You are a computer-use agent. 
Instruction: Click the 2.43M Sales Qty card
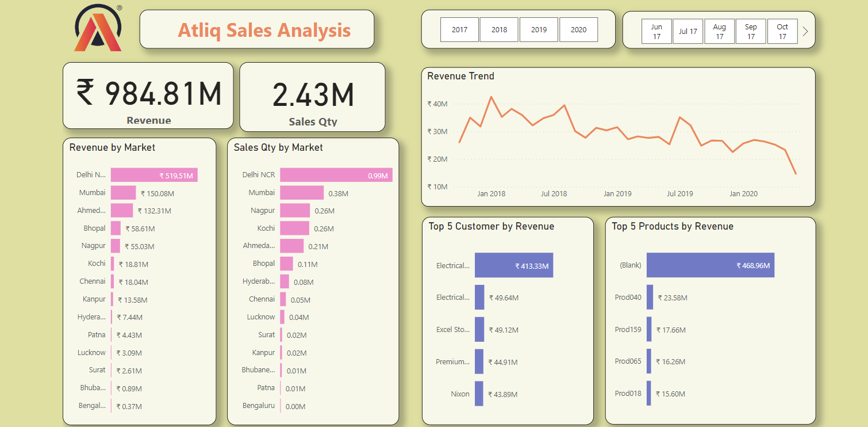click(312, 97)
